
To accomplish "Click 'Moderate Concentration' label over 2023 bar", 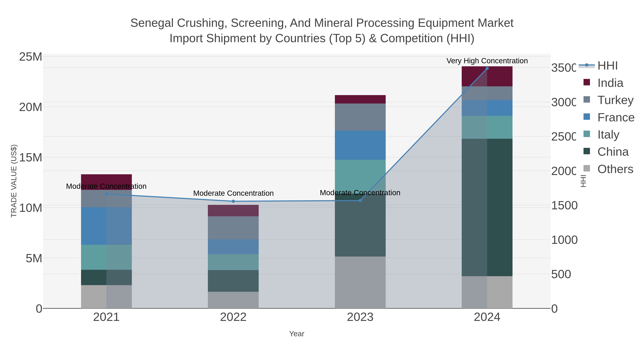I will click(360, 193).
